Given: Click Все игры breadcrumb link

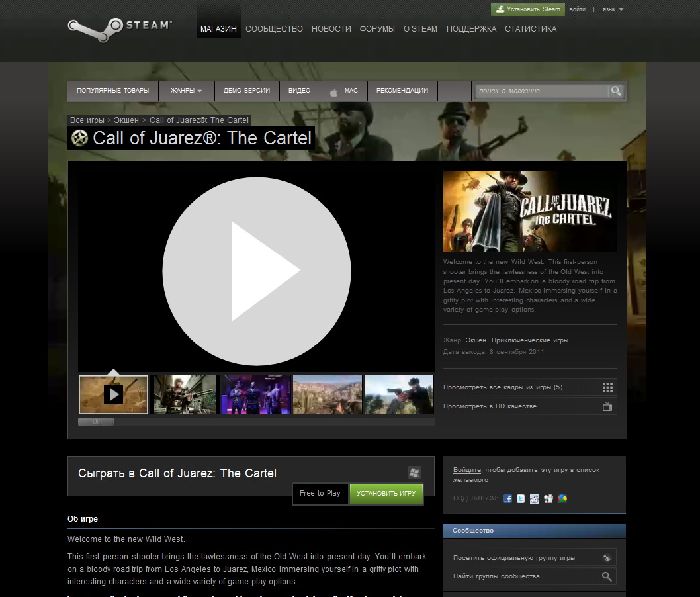Looking at the screenshot, I should (87, 120).
